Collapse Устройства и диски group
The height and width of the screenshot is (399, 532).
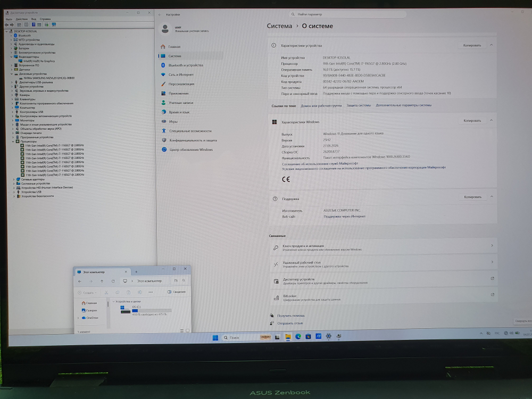click(x=114, y=301)
